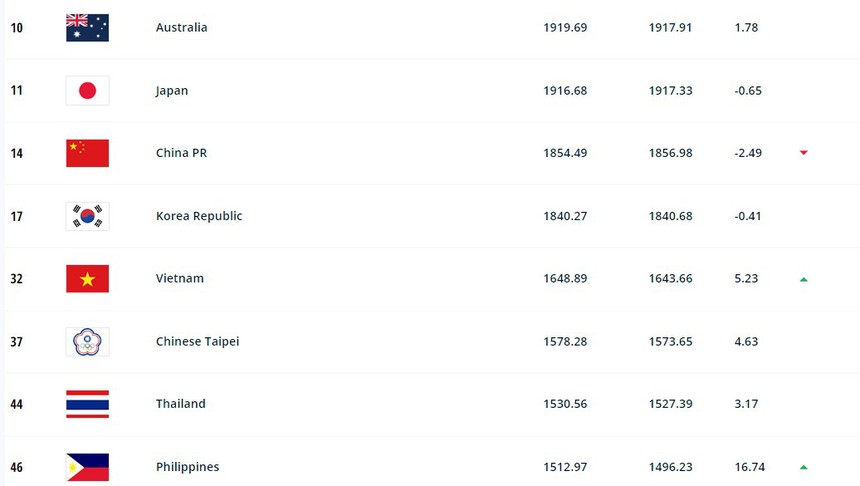The width and height of the screenshot is (860, 486).
Task: Click the Chinese Taipei flag icon
Action: pyautogui.click(x=87, y=342)
